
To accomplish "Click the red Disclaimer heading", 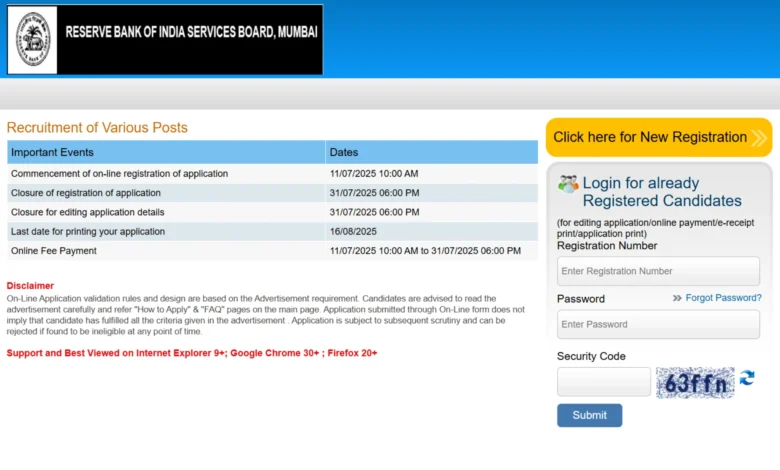I will [x=30, y=286].
